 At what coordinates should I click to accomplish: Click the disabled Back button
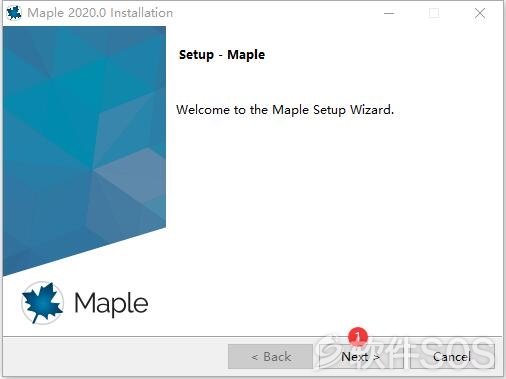pyautogui.click(x=270, y=357)
